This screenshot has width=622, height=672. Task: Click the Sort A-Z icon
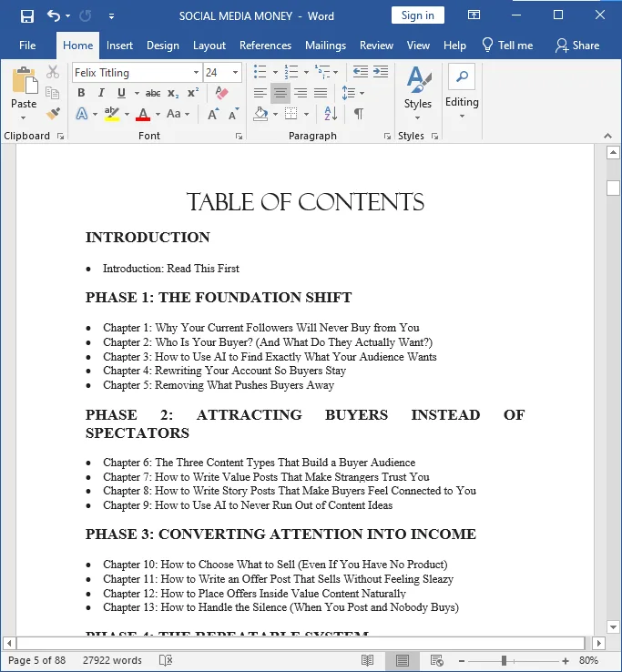331,114
